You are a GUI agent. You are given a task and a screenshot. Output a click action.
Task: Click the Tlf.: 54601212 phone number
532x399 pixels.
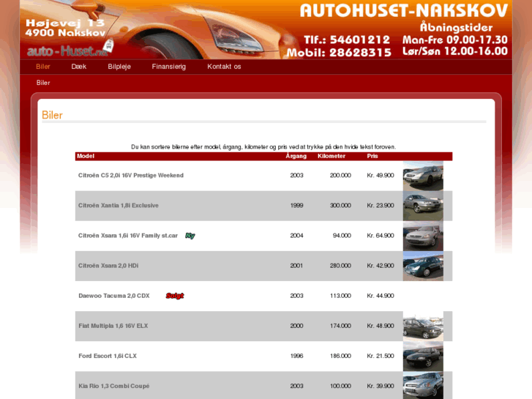347,40
